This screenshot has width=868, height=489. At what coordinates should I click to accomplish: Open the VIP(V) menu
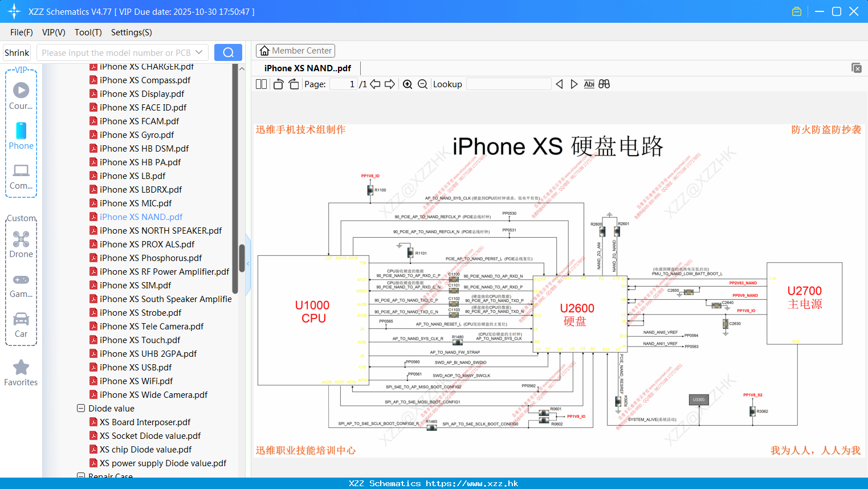click(54, 32)
